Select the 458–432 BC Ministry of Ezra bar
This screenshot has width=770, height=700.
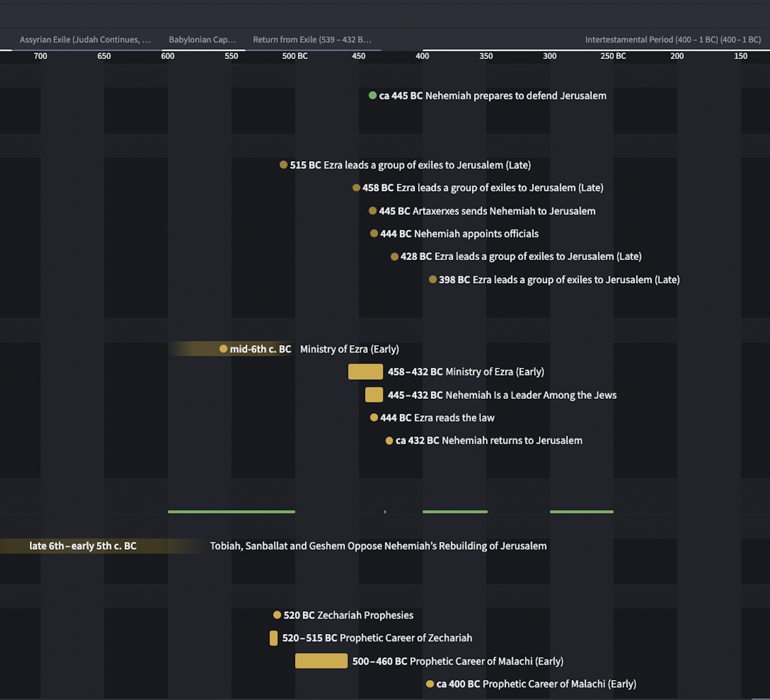click(365, 372)
